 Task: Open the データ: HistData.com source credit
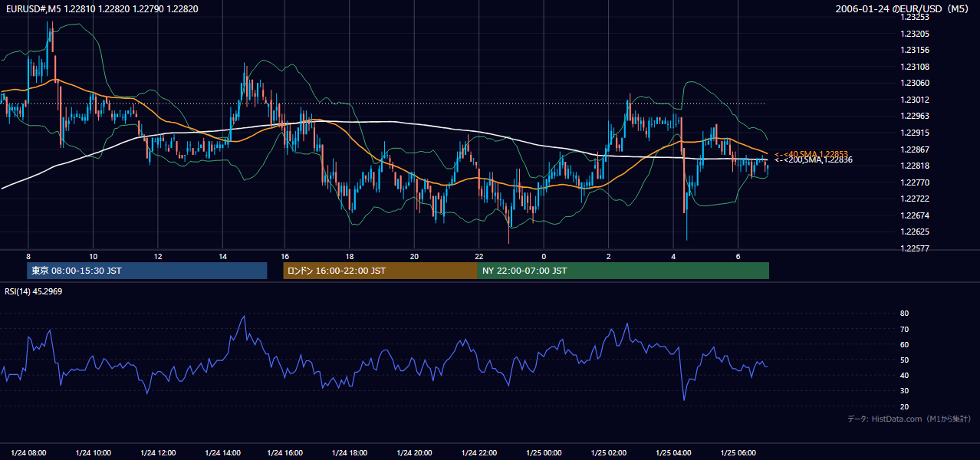[909, 419]
